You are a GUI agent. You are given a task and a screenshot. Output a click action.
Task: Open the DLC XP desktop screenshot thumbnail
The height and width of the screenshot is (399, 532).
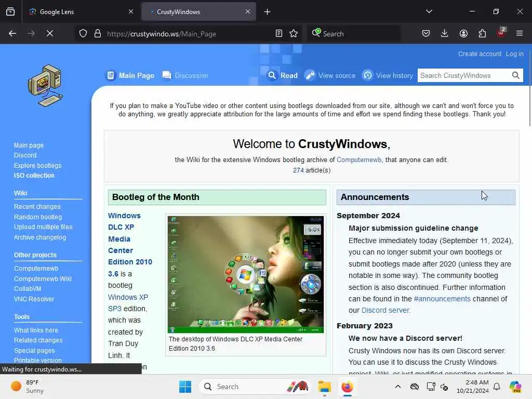coord(246,274)
